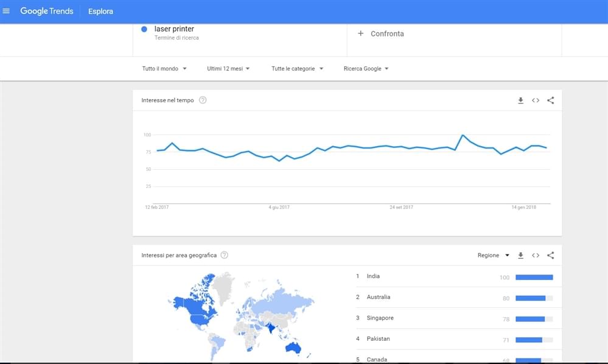Open the Google Trends home logo
The height and width of the screenshot is (364, 608).
(x=46, y=11)
